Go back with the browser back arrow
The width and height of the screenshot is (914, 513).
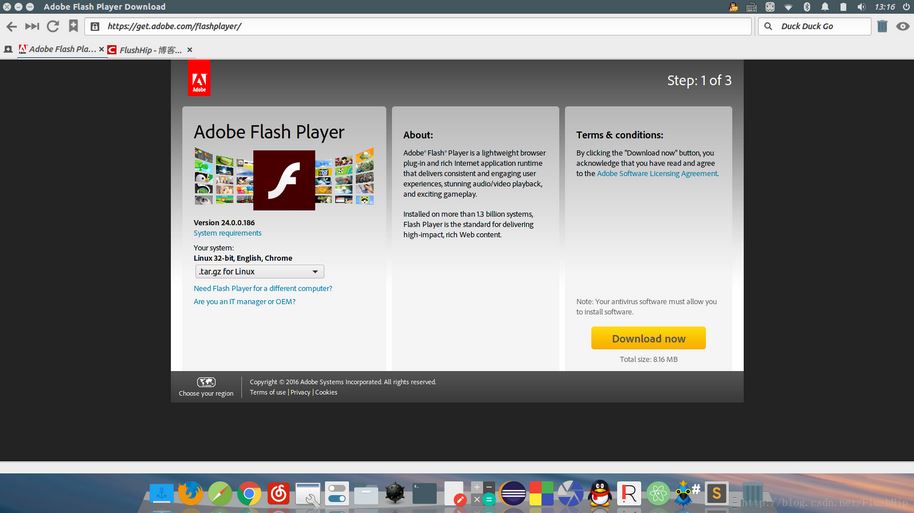[12, 26]
